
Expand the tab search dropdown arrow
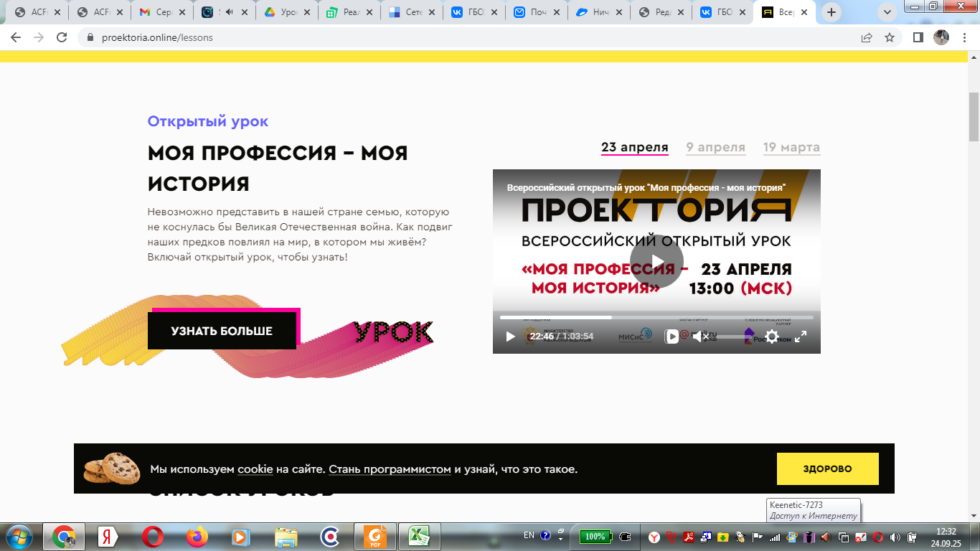(x=888, y=12)
